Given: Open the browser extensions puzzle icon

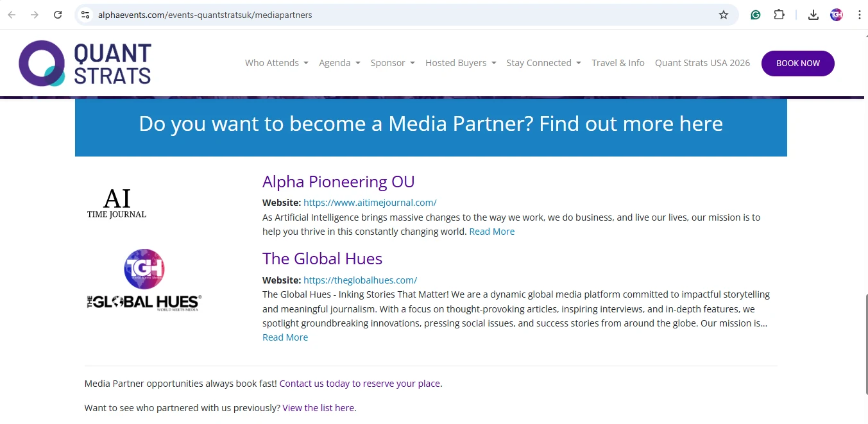Looking at the screenshot, I should coord(779,14).
